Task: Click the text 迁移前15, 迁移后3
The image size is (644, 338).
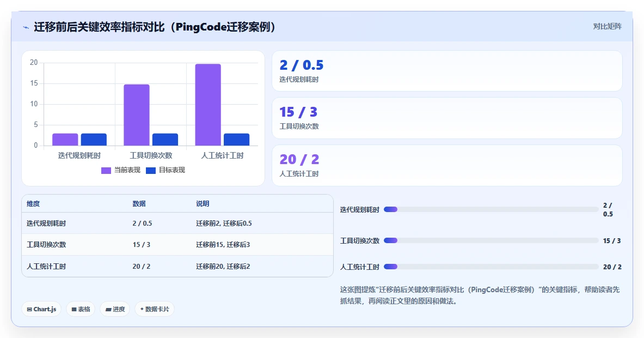Action: (223, 245)
